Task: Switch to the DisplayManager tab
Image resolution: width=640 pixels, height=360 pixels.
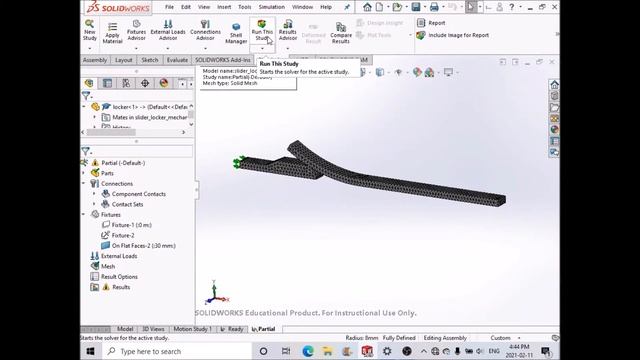Action: 164,83
